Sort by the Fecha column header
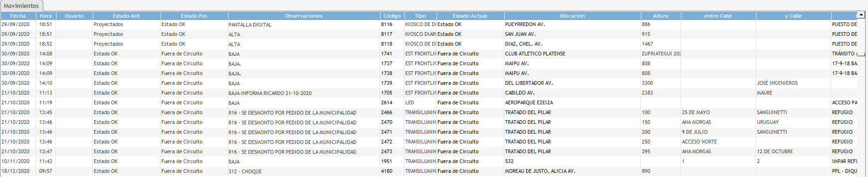 tap(18, 16)
